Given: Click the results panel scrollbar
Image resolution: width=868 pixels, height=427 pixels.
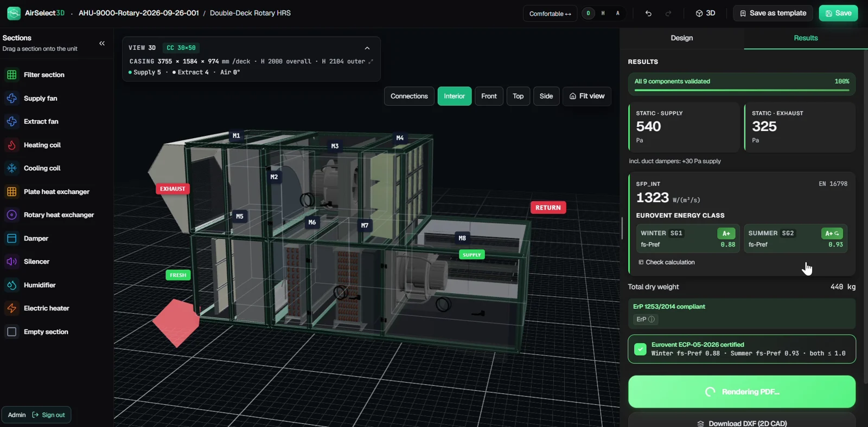Looking at the screenshot, I should tap(866, 217).
